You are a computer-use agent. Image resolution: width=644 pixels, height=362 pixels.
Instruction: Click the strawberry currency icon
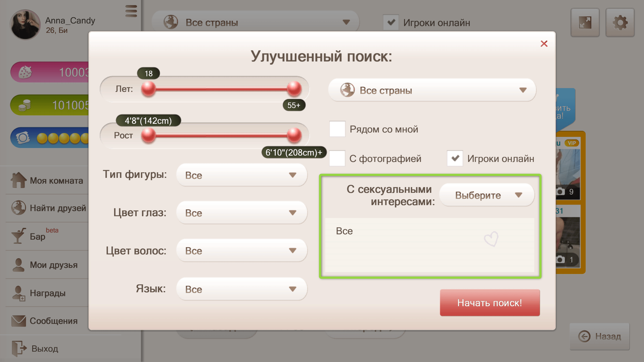(x=25, y=72)
